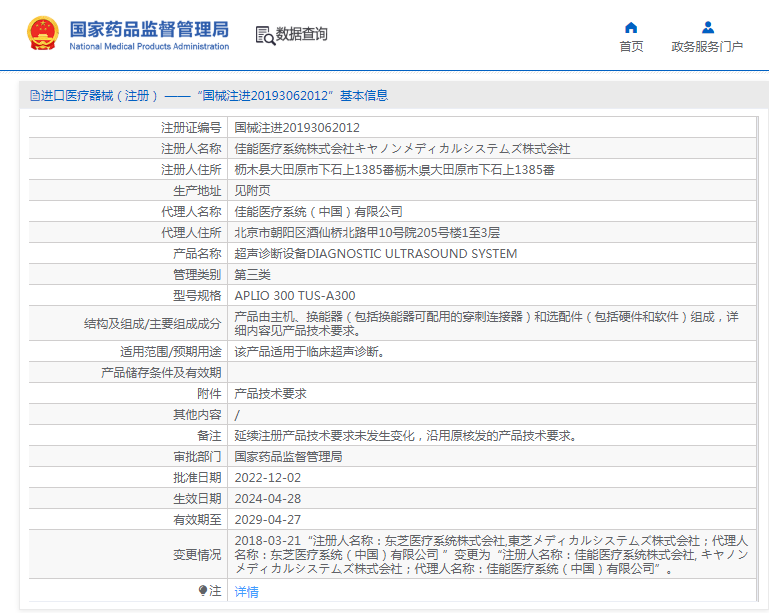Image resolution: width=769 pixels, height=613 pixels.
Task: Open 政务服务门户 portal link
Action: pos(707,47)
